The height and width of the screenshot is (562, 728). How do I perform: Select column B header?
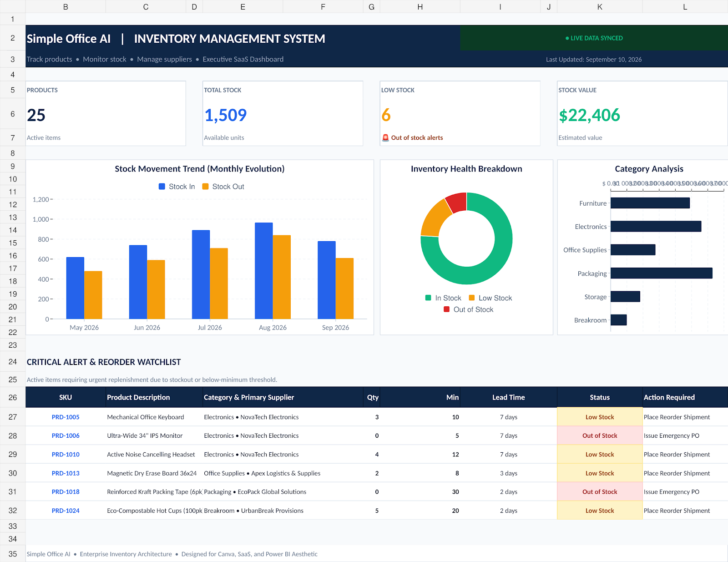66,6
